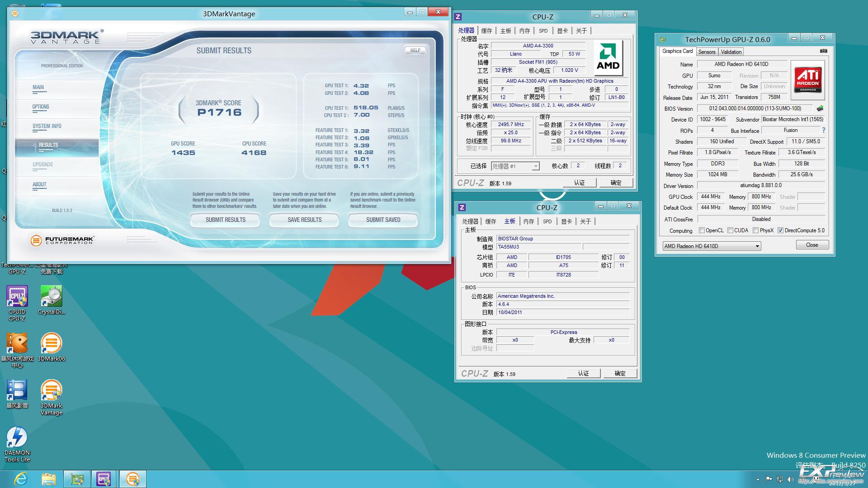Open the DAEMON Tools Lite desktop shortcut
Image resolution: width=868 pixels, height=488 pixels.
pos(17,444)
